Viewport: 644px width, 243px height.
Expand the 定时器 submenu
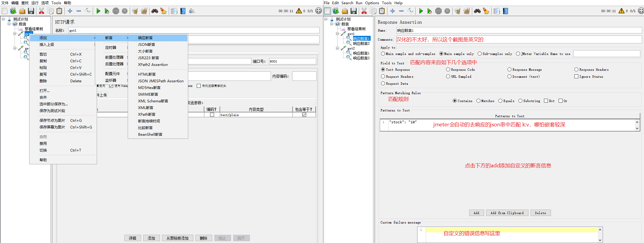pos(111,48)
